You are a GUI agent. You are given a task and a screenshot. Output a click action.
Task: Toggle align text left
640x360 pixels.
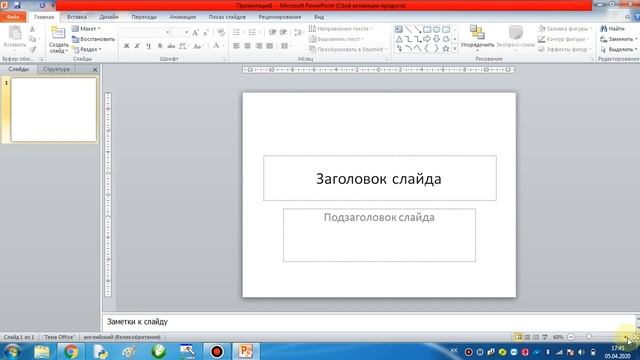236,46
